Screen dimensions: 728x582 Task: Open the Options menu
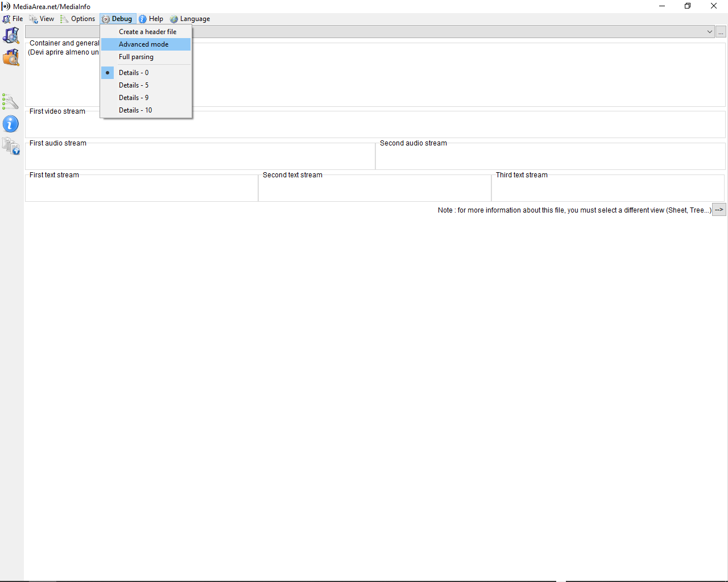click(78, 19)
